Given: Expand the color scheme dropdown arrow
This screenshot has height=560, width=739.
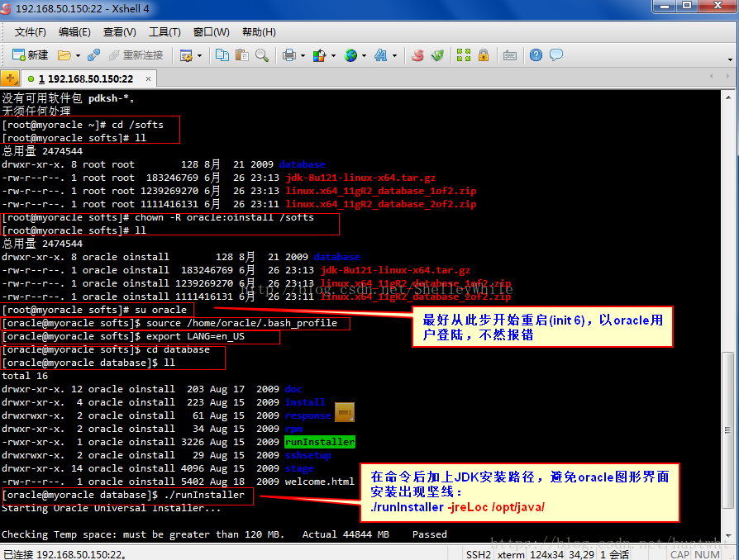Looking at the screenshot, I should coord(333,55).
